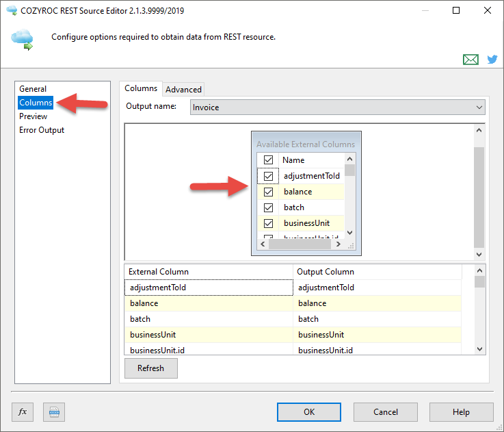The width and height of the screenshot is (504, 432).
Task: Select General in the left pane
Action: click(33, 89)
